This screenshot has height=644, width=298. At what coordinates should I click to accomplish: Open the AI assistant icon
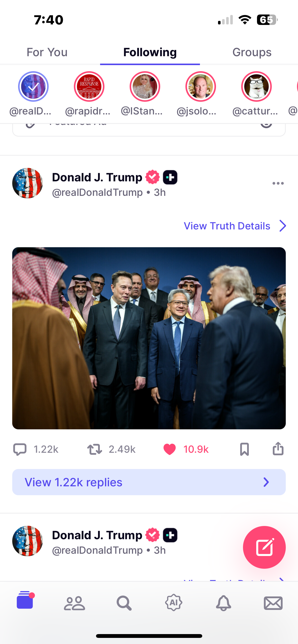pos(174,603)
